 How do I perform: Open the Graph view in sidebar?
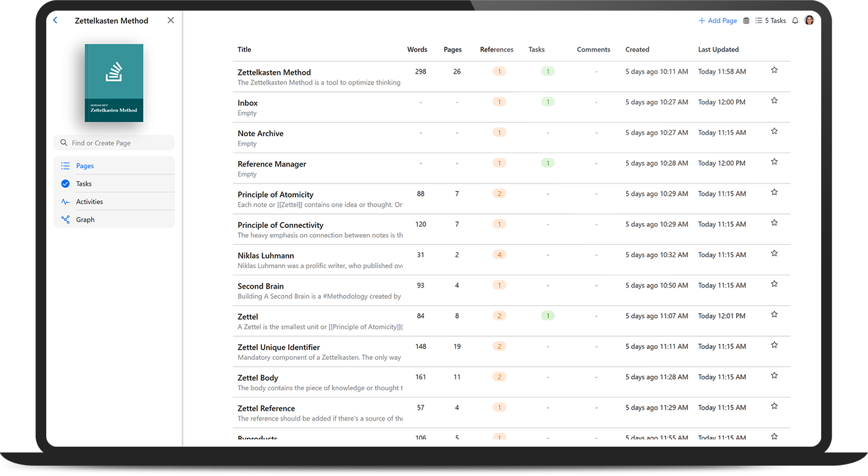click(x=85, y=219)
